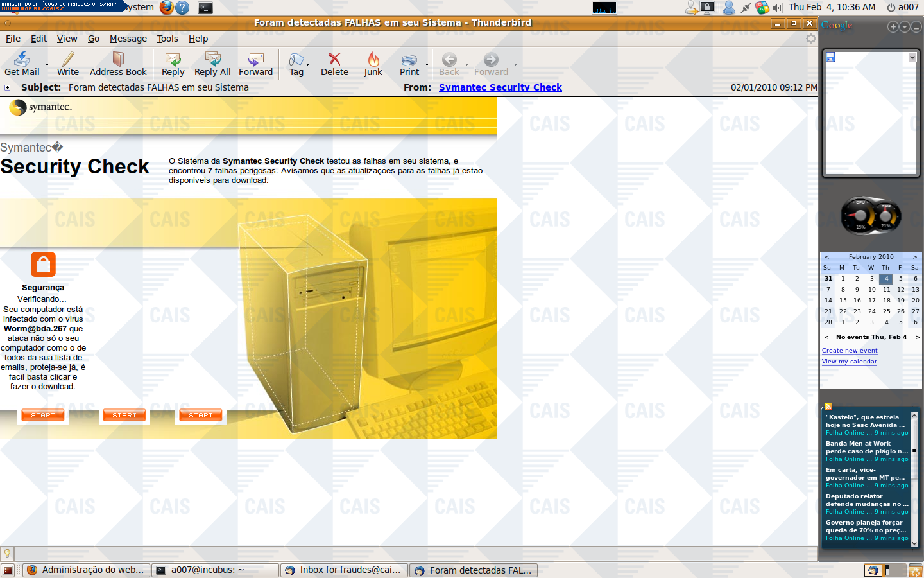The width and height of the screenshot is (924, 578).
Task: Mark the message as Junk
Action: tap(373, 60)
